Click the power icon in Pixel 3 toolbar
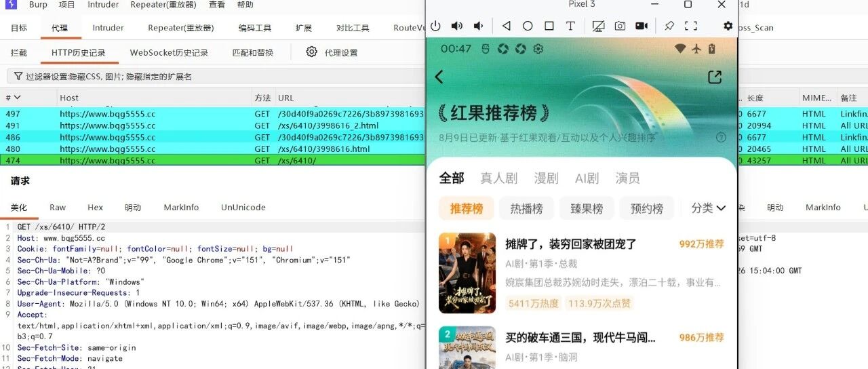This screenshot has height=369, width=868. pyautogui.click(x=435, y=26)
